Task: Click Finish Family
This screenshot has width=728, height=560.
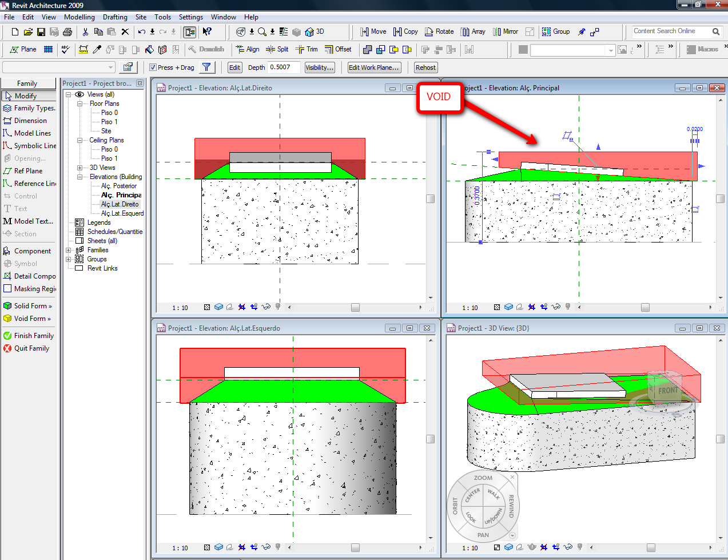Action: (x=28, y=336)
